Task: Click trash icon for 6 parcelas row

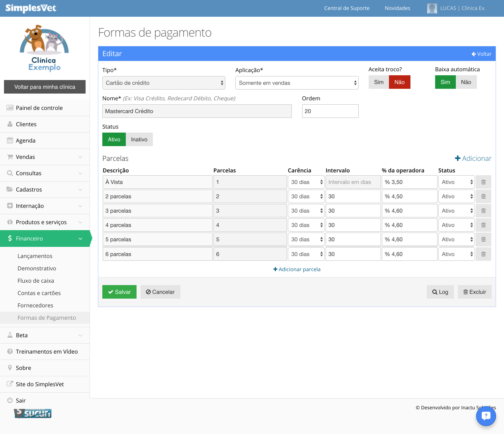Action: (x=483, y=254)
